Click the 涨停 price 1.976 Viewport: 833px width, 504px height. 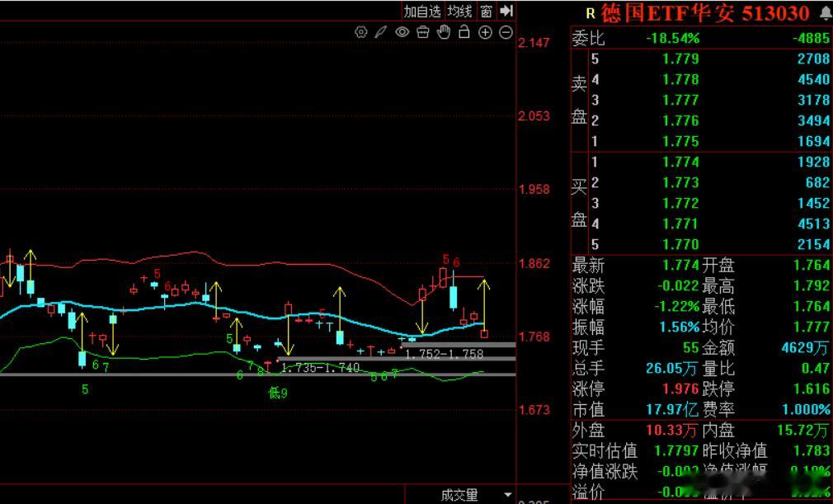pos(680,389)
